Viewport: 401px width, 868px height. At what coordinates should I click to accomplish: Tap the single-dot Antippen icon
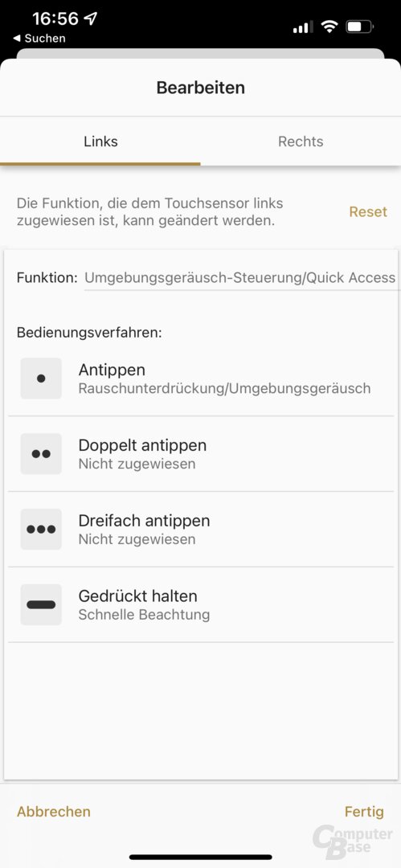point(41,379)
